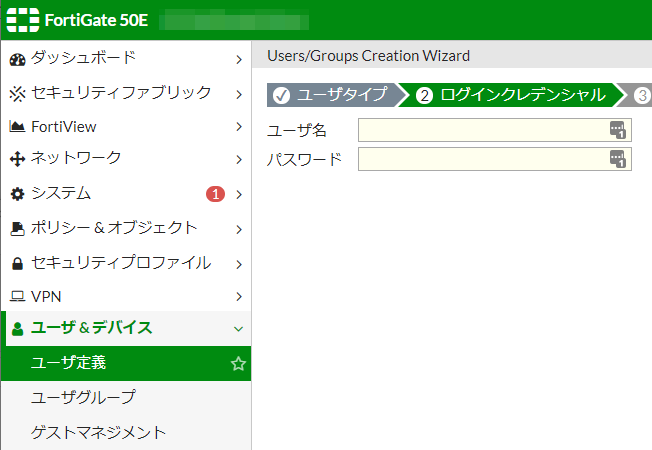Expand the ダッシュボード menu chevron

pyautogui.click(x=238, y=59)
